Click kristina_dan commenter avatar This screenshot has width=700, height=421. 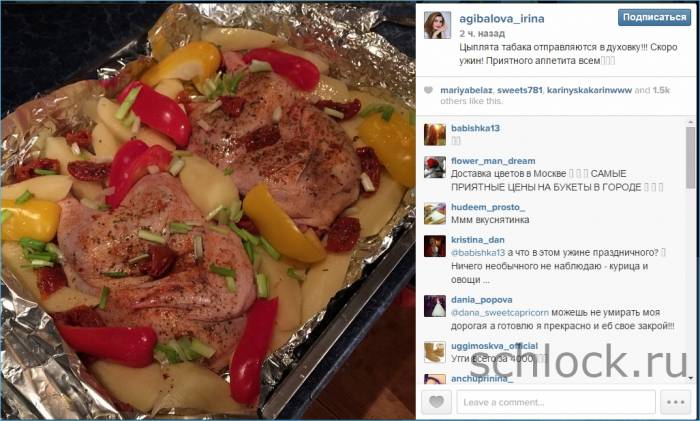pyautogui.click(x=435, y=246)
